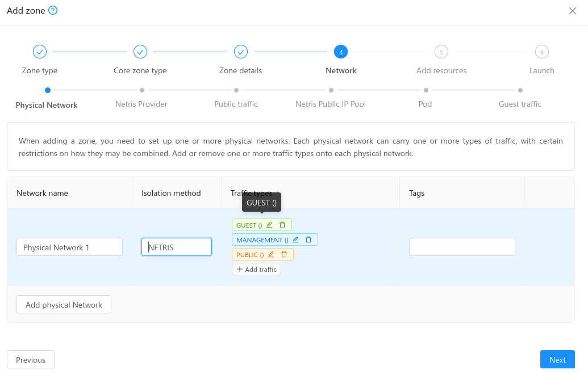Focus the Tags input field
Image resolution: width=588 pixels, height=378 pixels.
462,247
